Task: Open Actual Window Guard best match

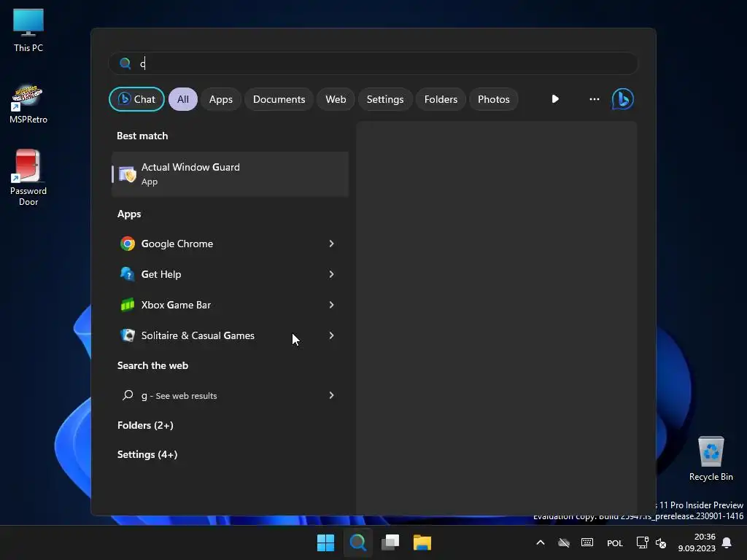Action: [230, 174]
